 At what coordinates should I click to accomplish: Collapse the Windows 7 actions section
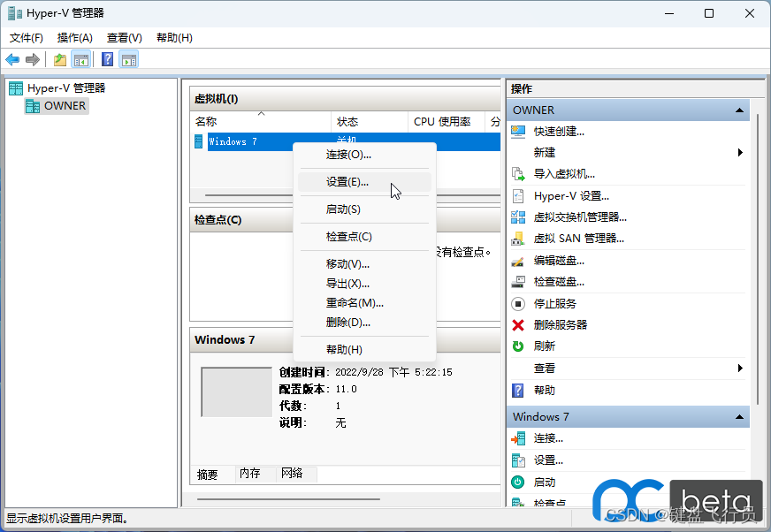(739, 416)
